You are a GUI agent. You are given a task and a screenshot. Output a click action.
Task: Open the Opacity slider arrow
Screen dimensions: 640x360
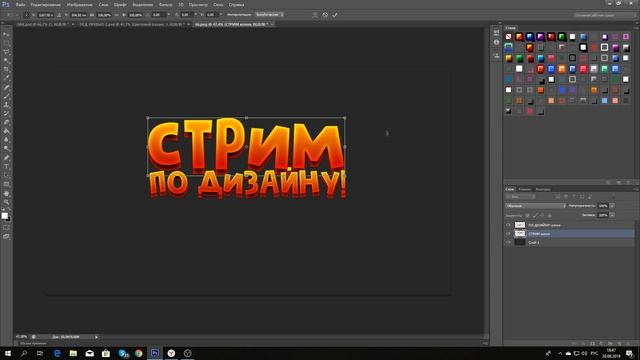click(612, 206)
